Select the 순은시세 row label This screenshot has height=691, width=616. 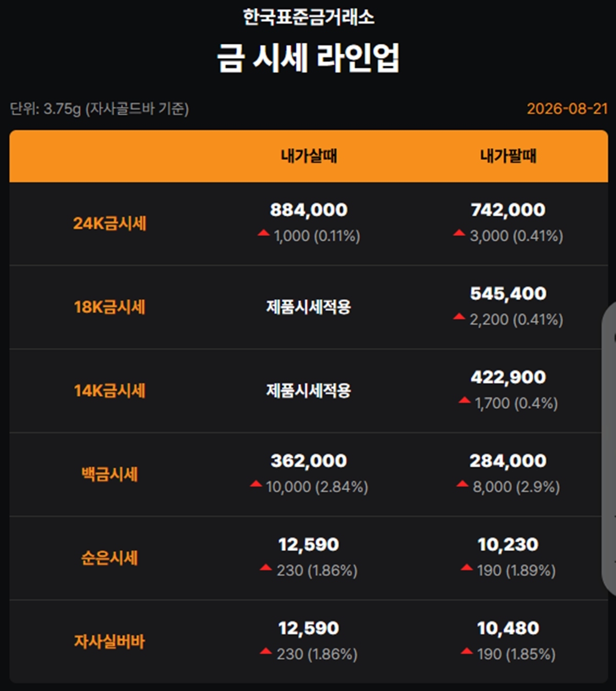pyautogui.click(x=109, y=558)
